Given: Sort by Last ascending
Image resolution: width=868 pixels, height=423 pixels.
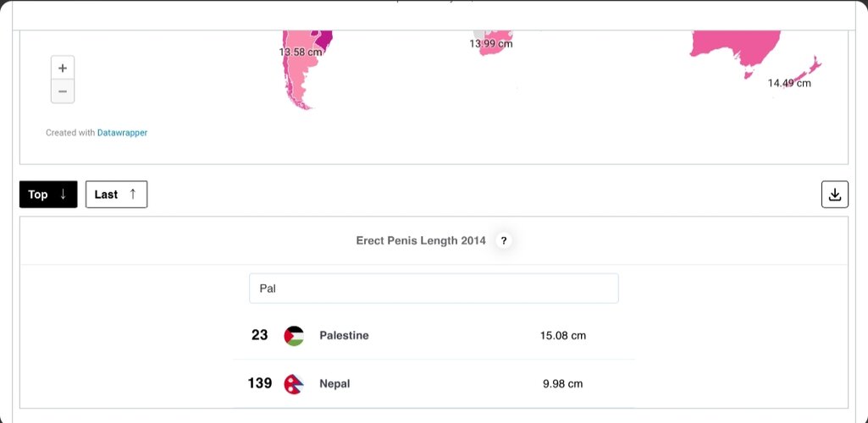Looking at the screenshot, I should [x=116, y=195].
